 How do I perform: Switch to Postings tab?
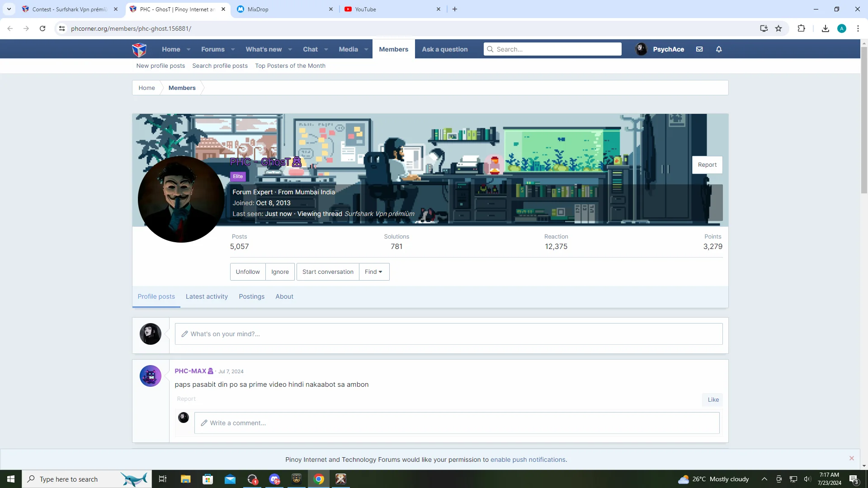click(x=252, y=296)
